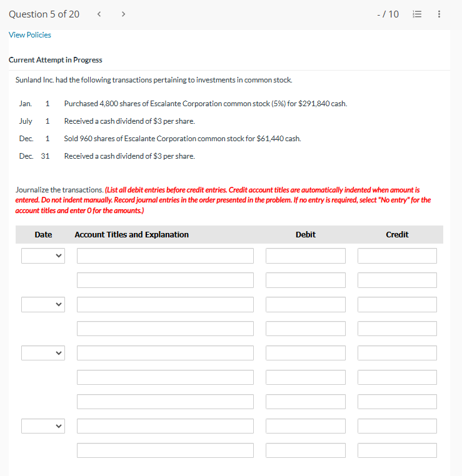462x476 pixels.
Task: Click fourth row Debit field
Action: point(306,329)
